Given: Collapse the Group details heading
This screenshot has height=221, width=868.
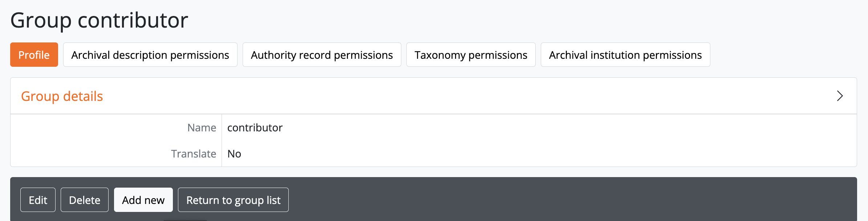Looking at the screenshot, I should 62,96.
